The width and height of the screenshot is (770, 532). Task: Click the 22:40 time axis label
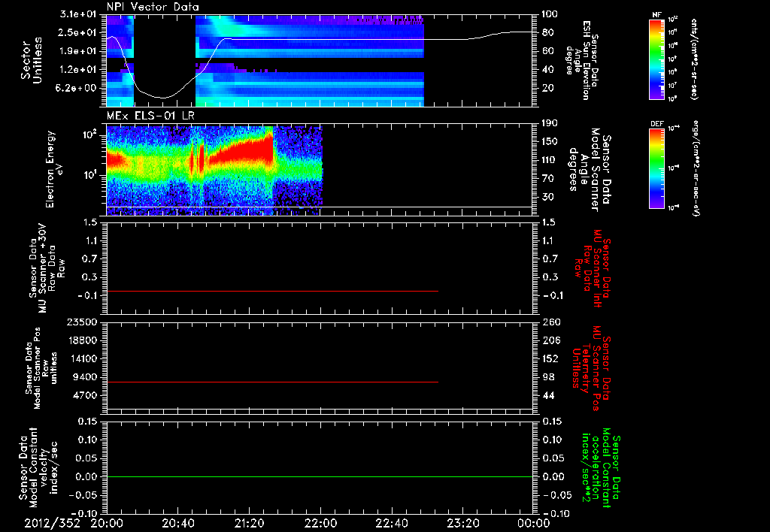391,523
